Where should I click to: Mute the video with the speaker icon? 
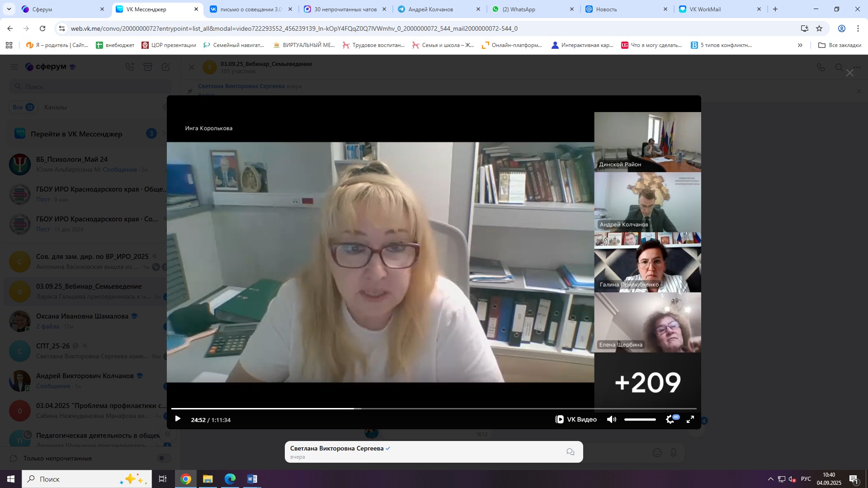(x=611, y=419)
